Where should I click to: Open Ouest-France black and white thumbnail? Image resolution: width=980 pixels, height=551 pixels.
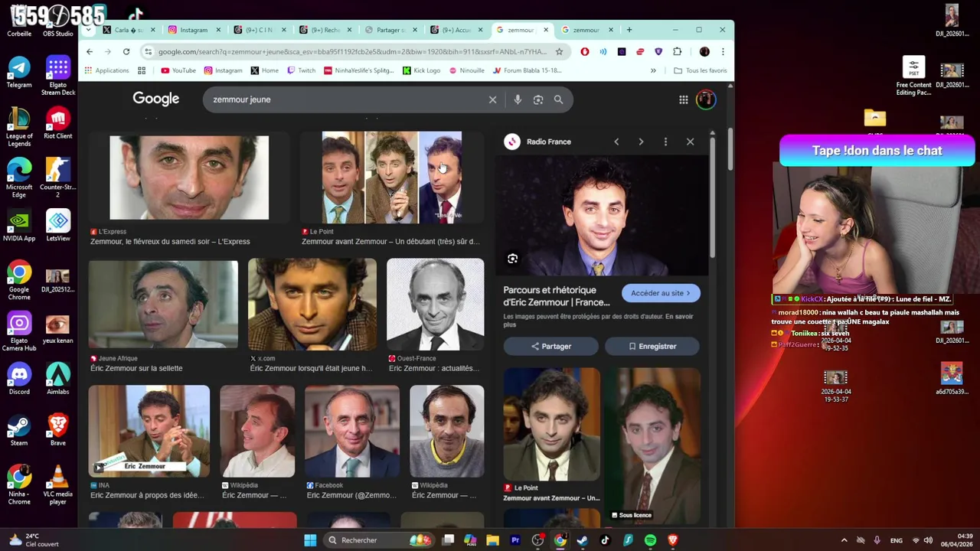[x=435, y=305]
